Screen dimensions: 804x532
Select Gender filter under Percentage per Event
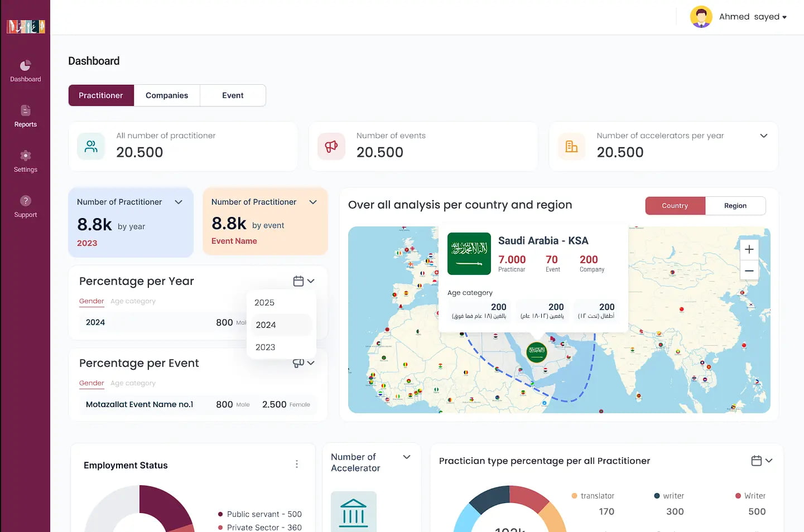click(x=92, y=383)
